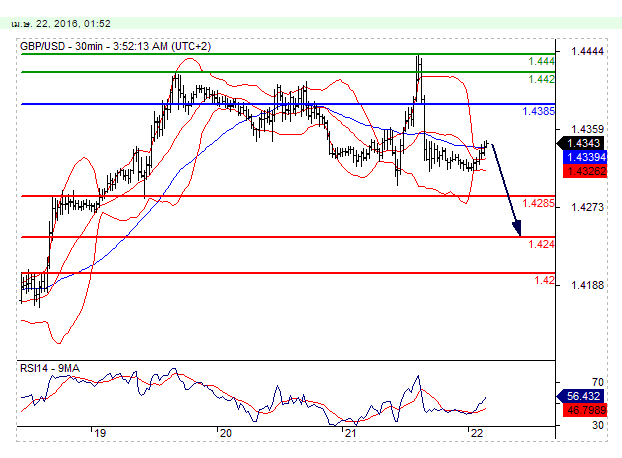Click the red 1.4285 support label
Image resolution: width=622 pixels, height=458 pixels.
[x=538, y=203]
